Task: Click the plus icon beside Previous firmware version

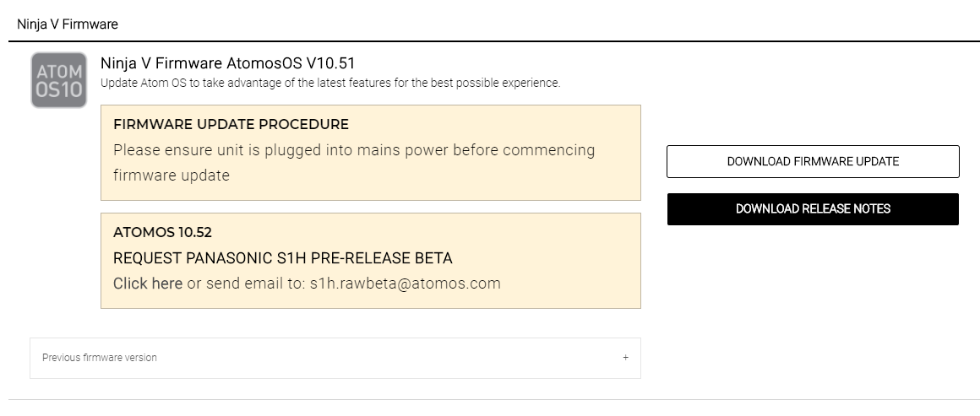Action: pyautogui.click(x=625, y=358)
